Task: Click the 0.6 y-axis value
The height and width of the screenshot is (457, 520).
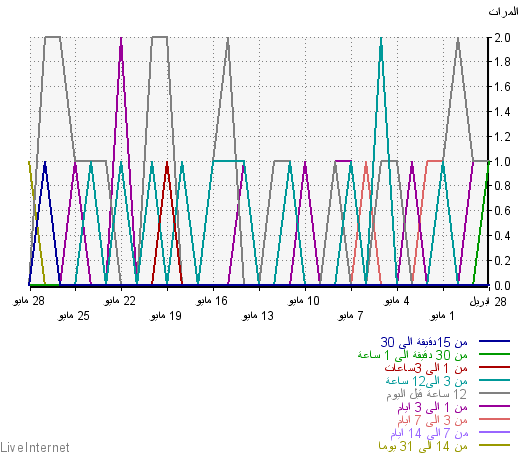Action: tap(502, 211)
